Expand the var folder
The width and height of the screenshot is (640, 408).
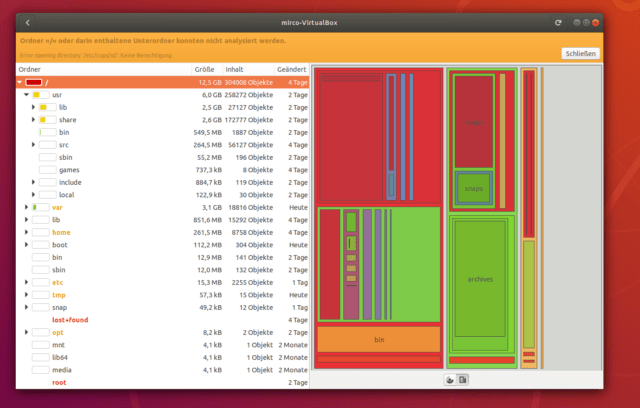tap(27, 207)
